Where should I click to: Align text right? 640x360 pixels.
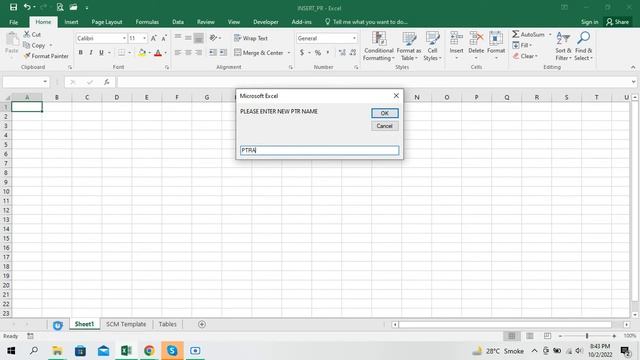(198, 53)
